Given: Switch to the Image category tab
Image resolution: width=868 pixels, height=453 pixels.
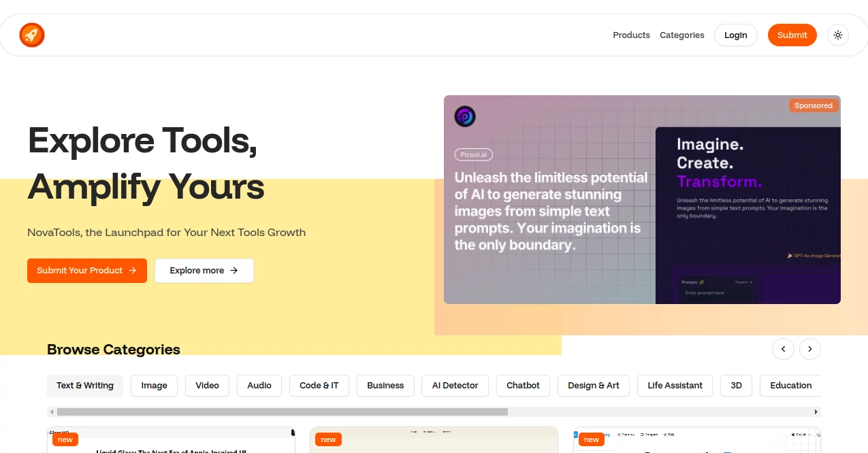Looking at the screenshot, I should [x=154, y=386].
